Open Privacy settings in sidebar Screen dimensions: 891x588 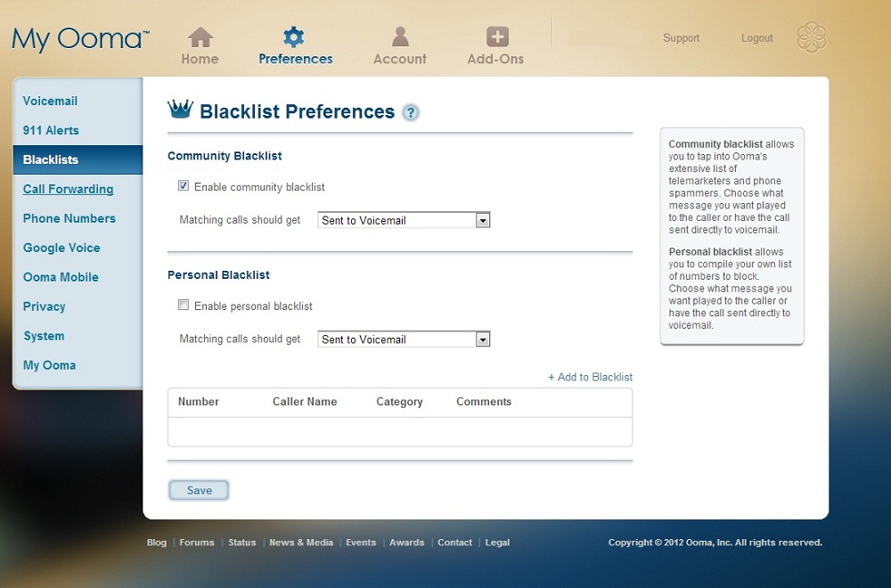point(45,306)
